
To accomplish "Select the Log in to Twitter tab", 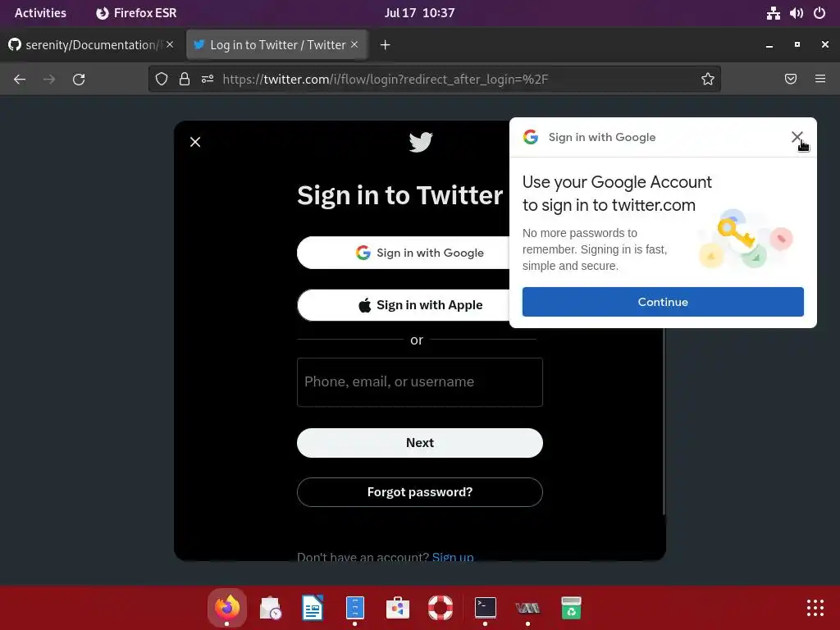I will [x=277, y=45].
